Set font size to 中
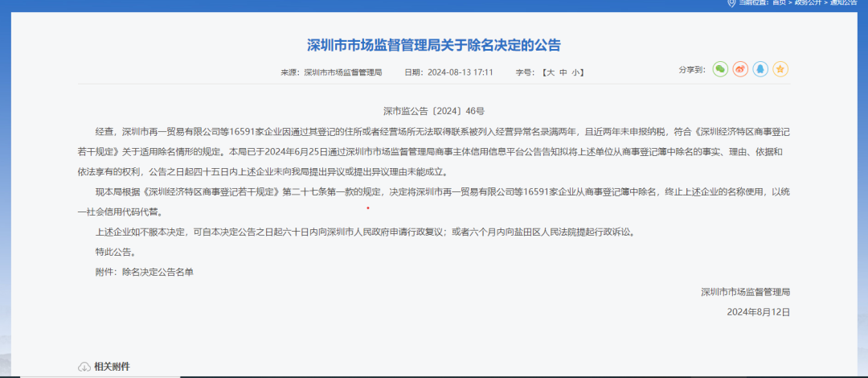 (x=563, y=72)
